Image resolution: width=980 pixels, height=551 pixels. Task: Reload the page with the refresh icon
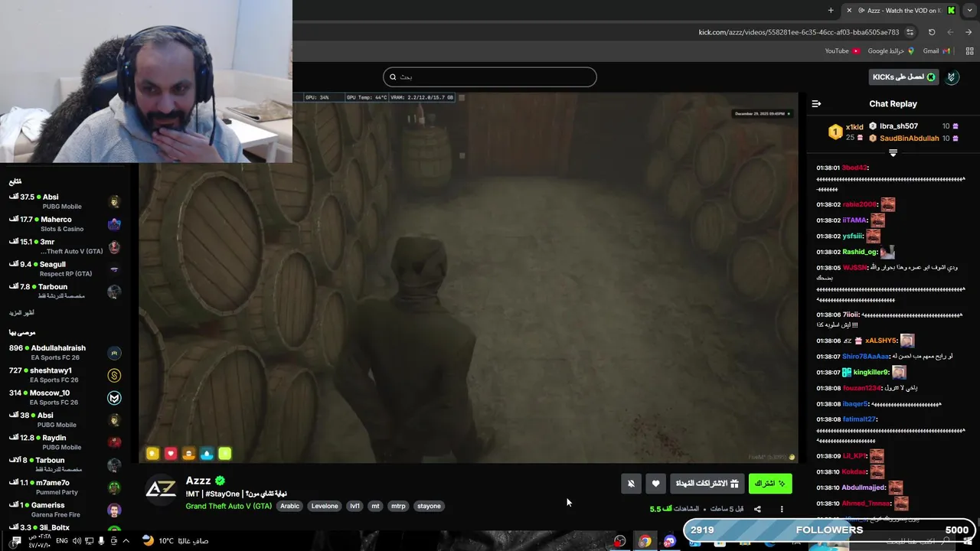pos(932,32)
